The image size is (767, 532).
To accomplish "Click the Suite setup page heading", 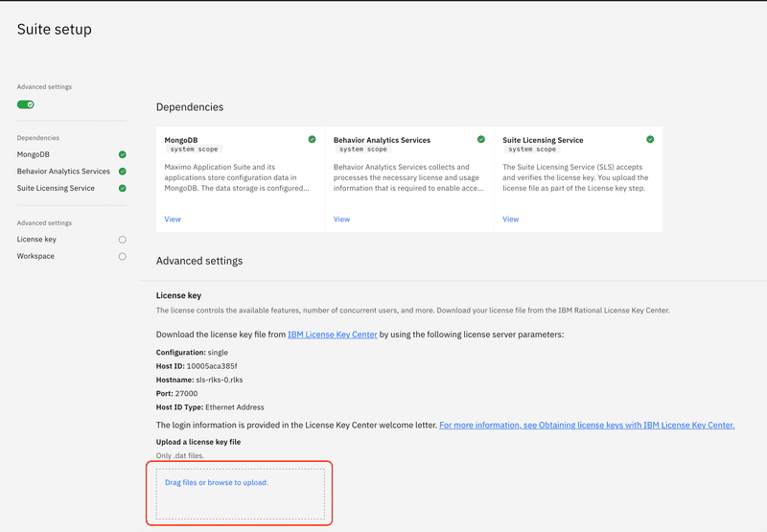I will point(55,30).
